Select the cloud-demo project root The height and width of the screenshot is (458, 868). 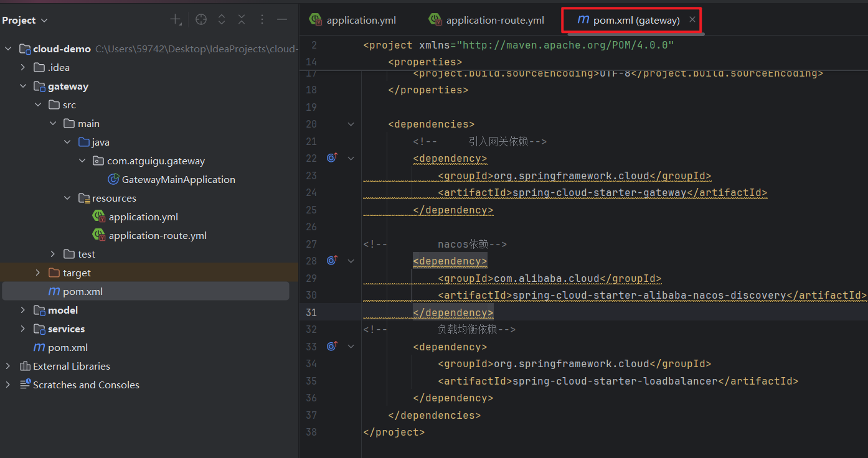click(62, 49)
